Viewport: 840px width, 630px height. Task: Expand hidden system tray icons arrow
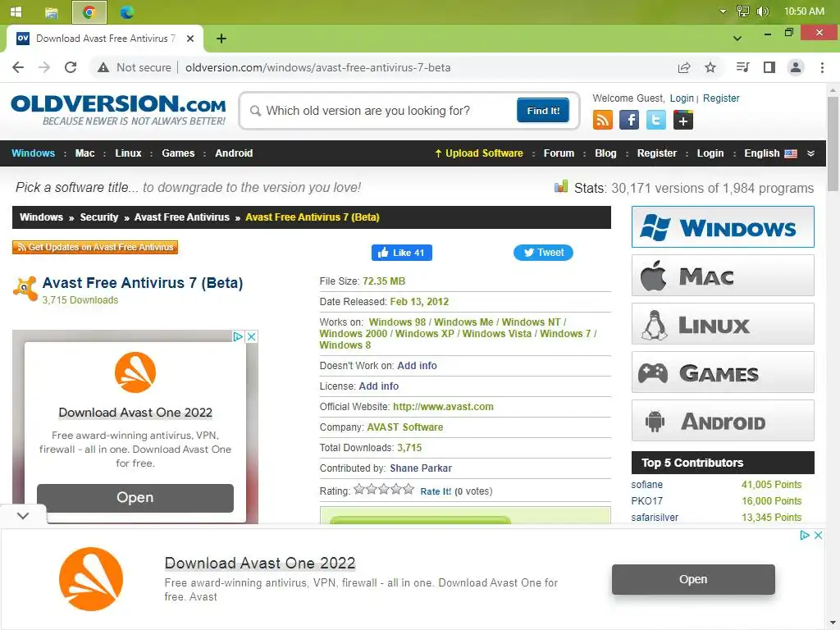click(723, 11)
